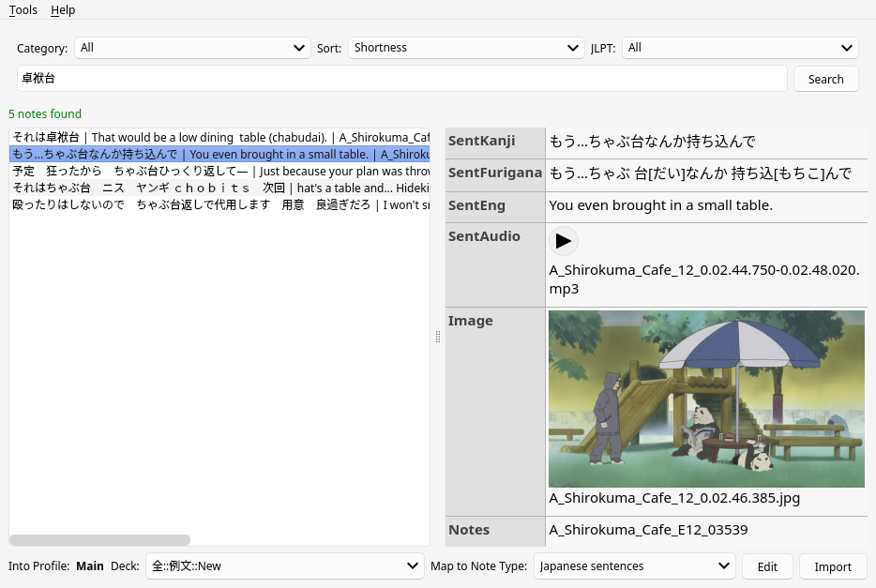Click the Shirokuma Cafe image thumbnail
Viewport: 876px width, 588px height.
coord(706,398)
